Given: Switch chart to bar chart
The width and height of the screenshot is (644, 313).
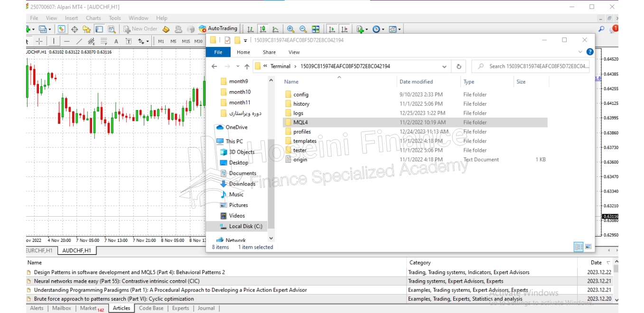Looking at the screenshot, I should (x=250, y=29).
